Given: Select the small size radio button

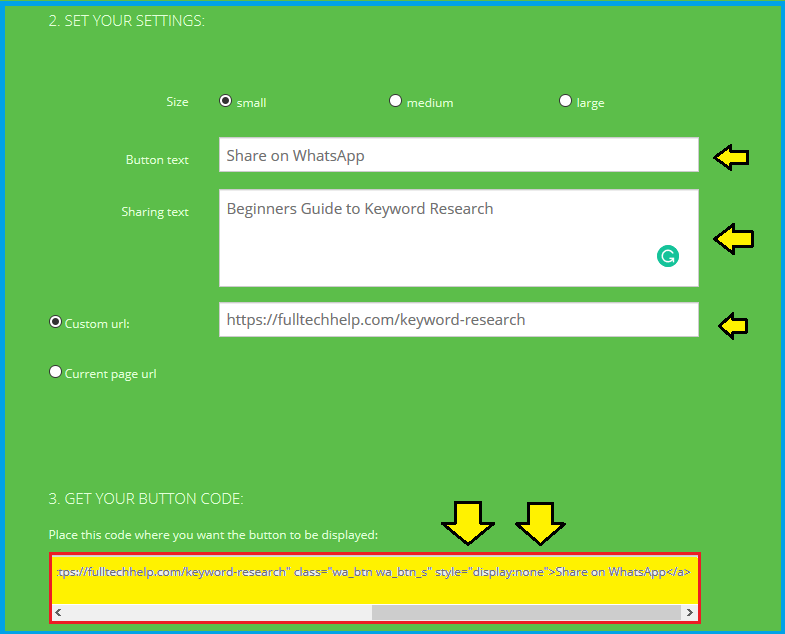Looking at the screenshot, I should (x=225, y=101).
